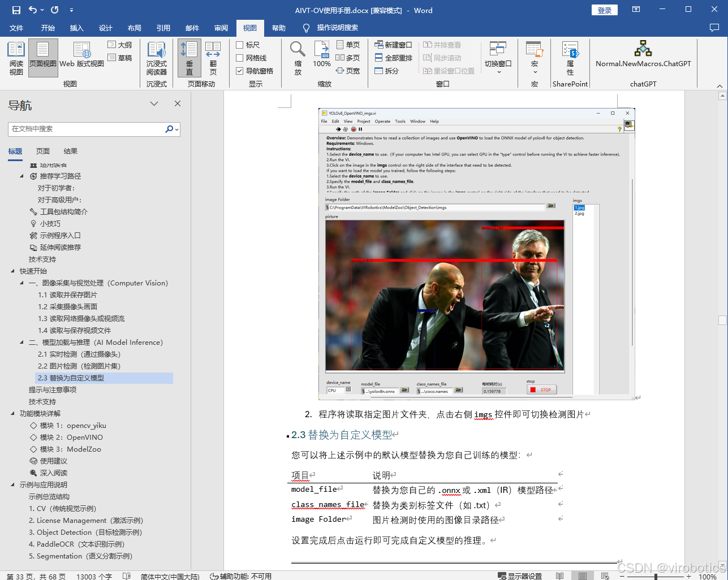Launch Immersive Reader
Screen dimensions: 728x580
[157, 58]
